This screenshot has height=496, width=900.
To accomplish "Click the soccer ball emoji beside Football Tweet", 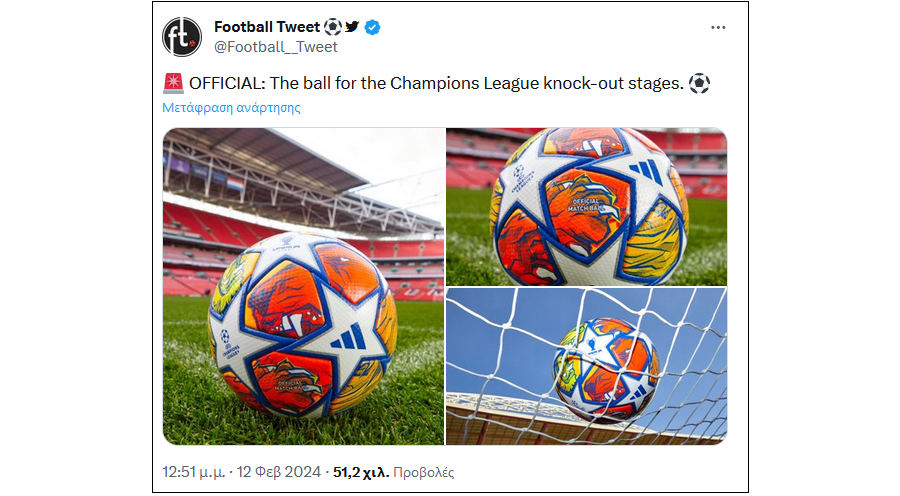I will [332, 26].
